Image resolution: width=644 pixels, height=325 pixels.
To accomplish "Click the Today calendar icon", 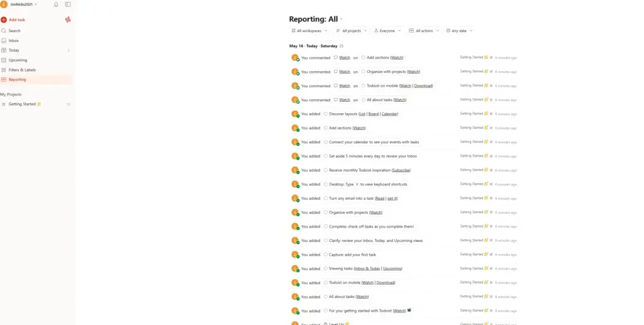I will pos(4,50).
